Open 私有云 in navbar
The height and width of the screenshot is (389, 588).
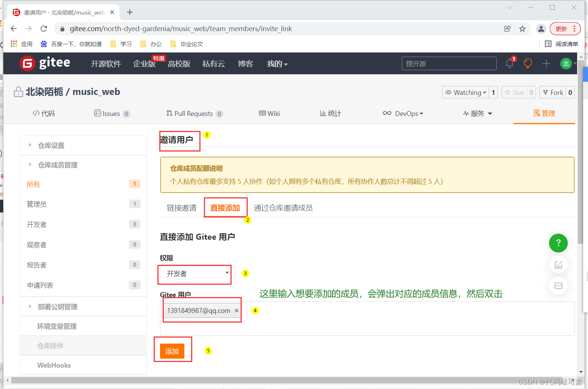214,64
